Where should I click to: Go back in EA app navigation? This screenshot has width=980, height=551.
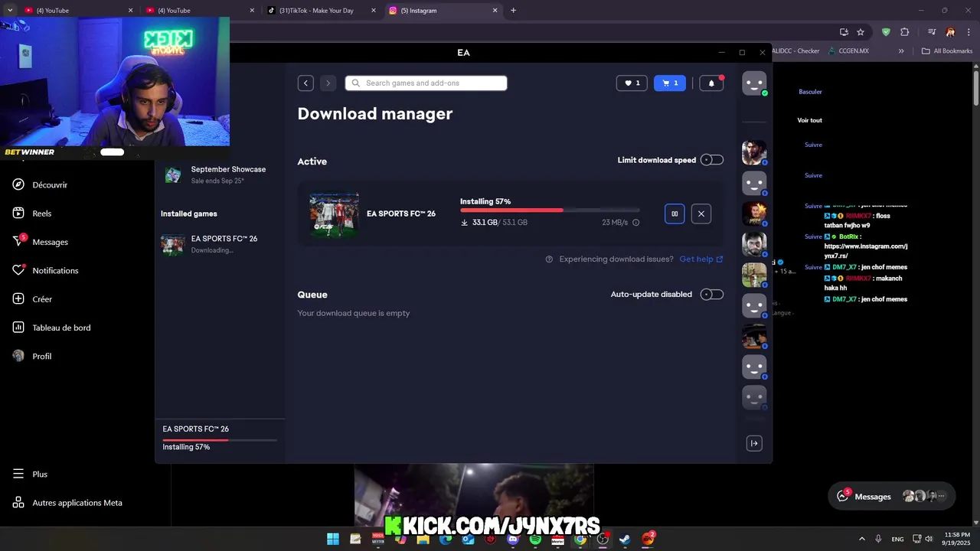pyautogui.click(x=305, y=83)
